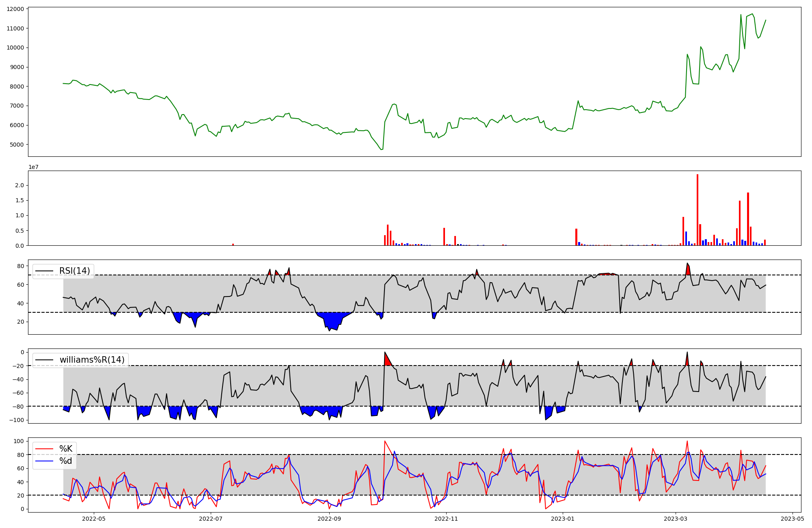Screen dimensions: 812x528
Task: Click the -100 Williams %R axis label
Action: coord(17,420)
